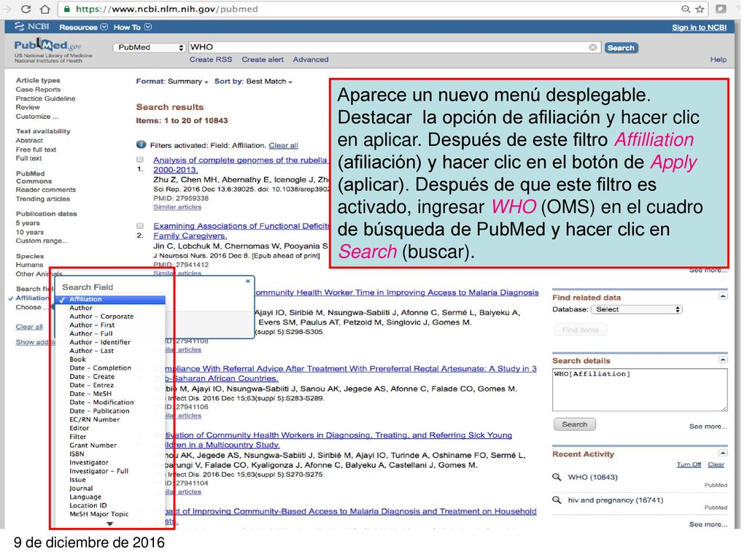Open Custom range... for publication dates
The image size is (747, 560).
click(x=42, y=241)
